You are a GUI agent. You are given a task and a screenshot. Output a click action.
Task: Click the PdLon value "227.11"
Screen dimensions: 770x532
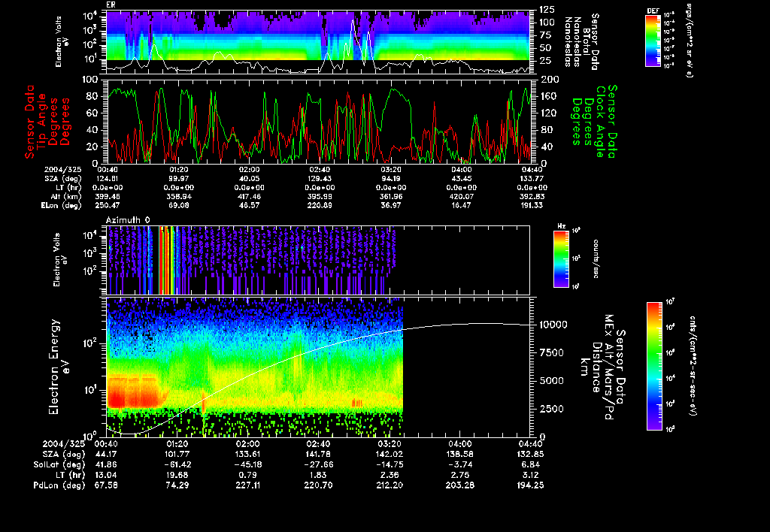[248, 485]
